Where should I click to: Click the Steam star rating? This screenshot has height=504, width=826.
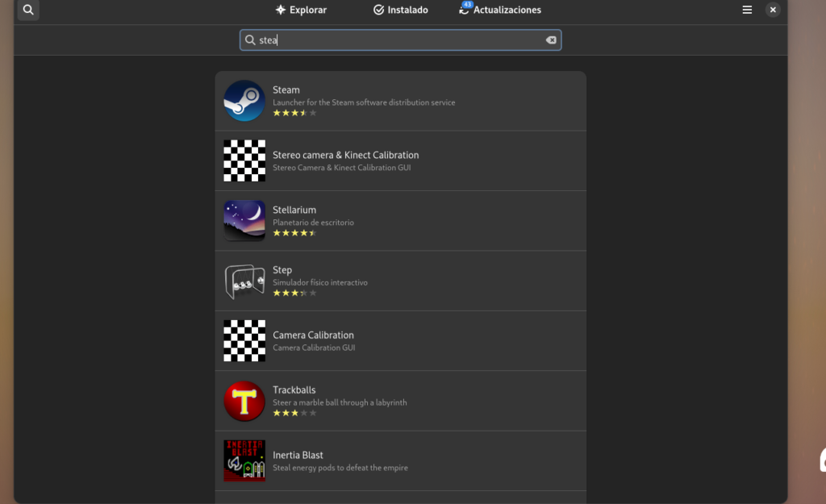coord(294,113)
